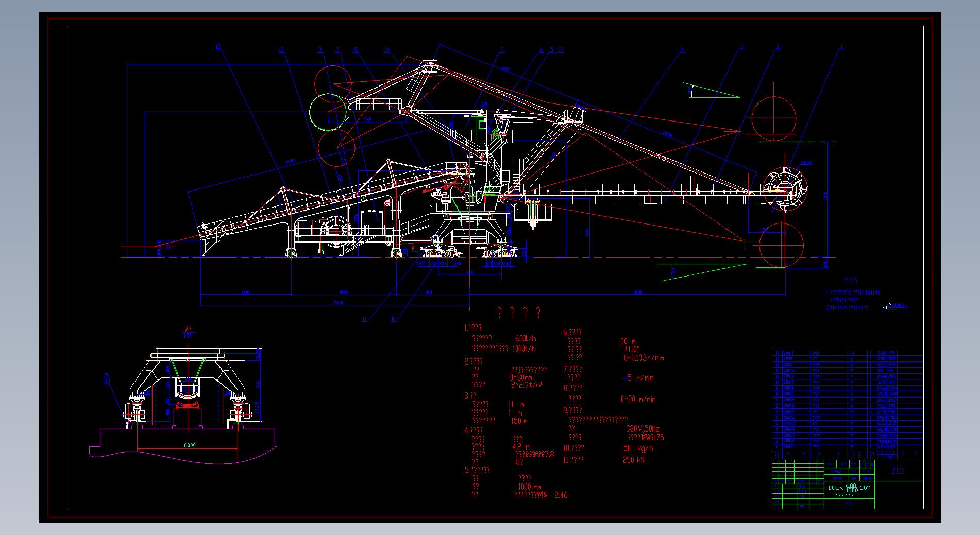Click the Z101 drawing number in title block
This screenshot has height=535, width=980.
point(898,471)
